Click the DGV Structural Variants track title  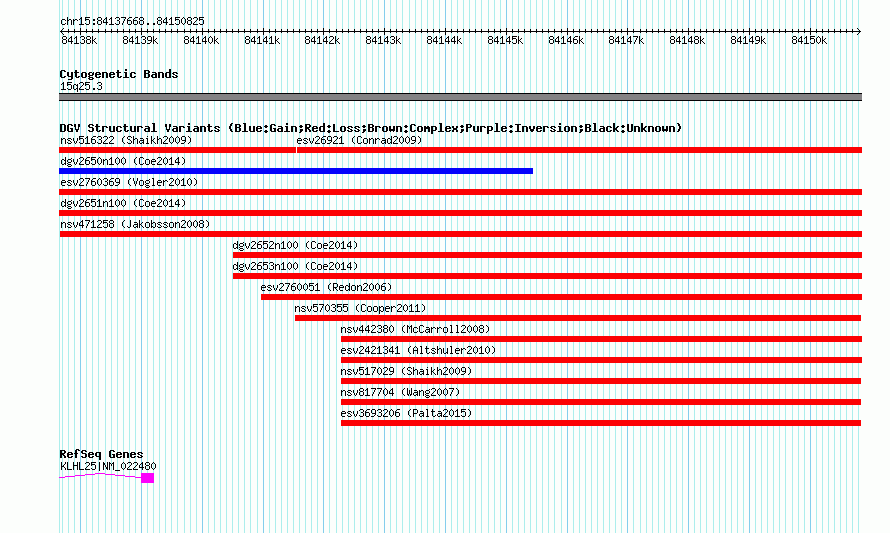click(371, 128)
